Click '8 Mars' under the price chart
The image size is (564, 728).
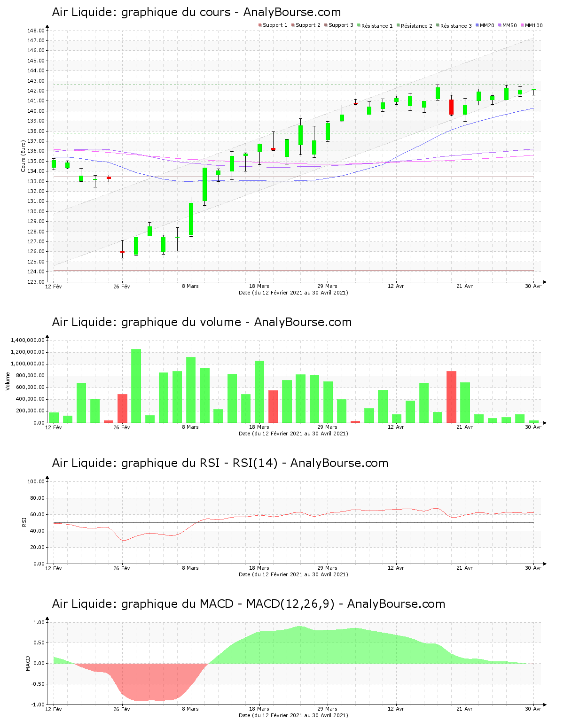click(190, 286)
